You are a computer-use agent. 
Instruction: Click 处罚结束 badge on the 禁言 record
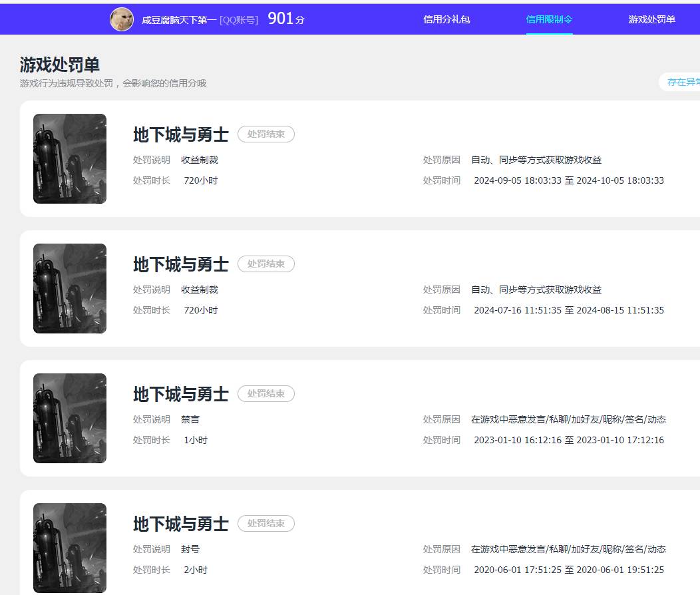click(x=266, y=394)
